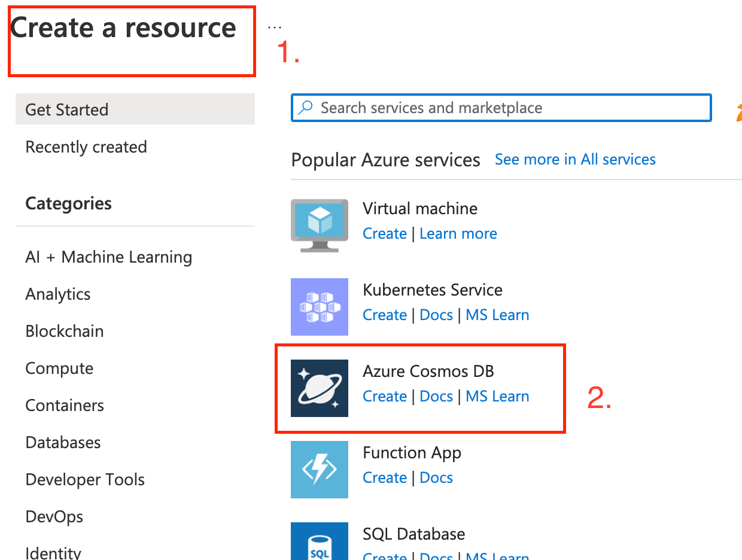742x560 pixels.
Task: Open Recently created
Action: [x=86, y=147]
